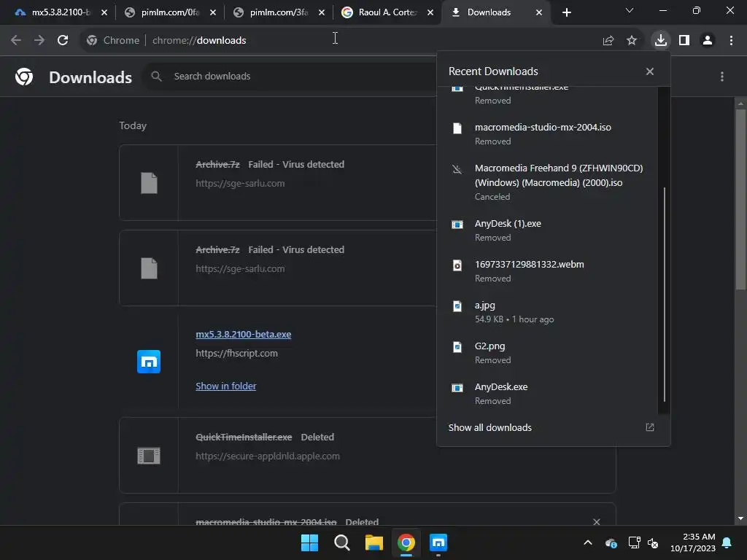Click the deleted QuickTimeInstaller.exe entry
This screenshot has height=560, width=747.
coord(368,455)
